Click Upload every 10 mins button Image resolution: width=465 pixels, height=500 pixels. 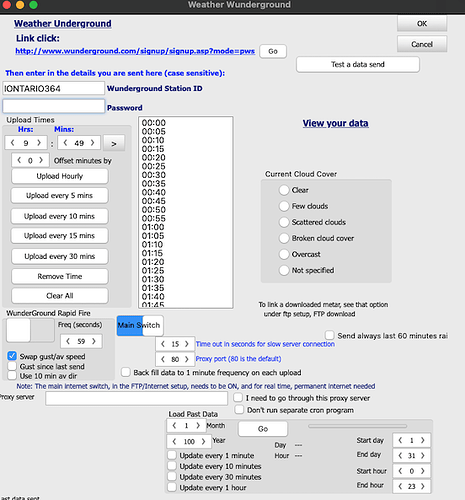(60, 216)
